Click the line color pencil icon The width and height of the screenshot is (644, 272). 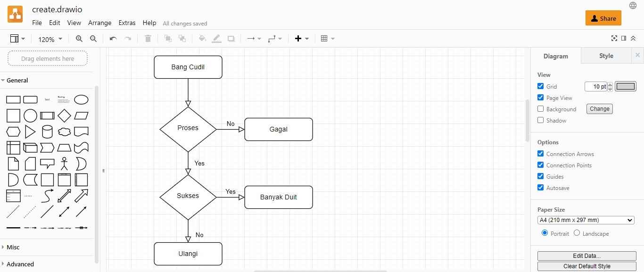pyautogui.click(x=217, y=39)
